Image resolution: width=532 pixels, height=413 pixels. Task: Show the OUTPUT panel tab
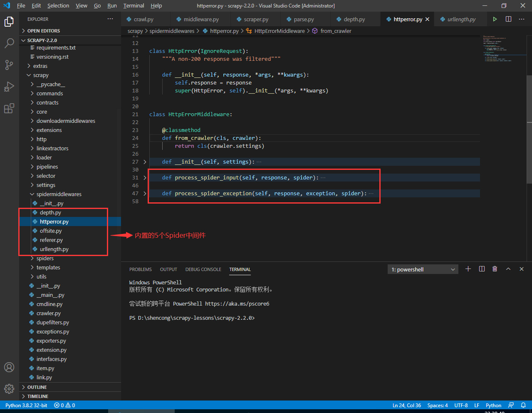168,269
